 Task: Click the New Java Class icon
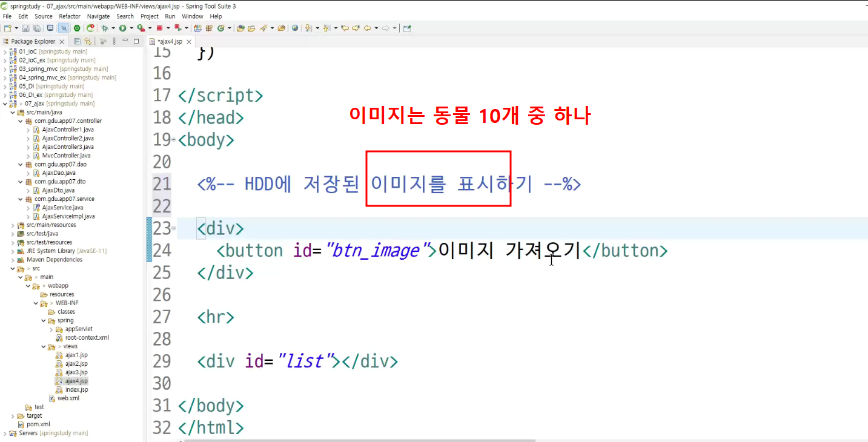click(220, 28)
